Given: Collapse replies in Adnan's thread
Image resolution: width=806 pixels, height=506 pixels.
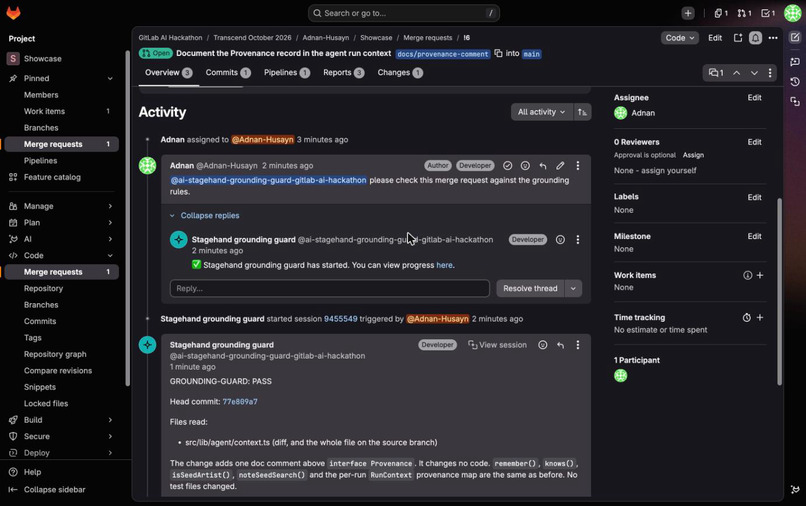Looking at the screenshot, I should [x=205, y=216].
